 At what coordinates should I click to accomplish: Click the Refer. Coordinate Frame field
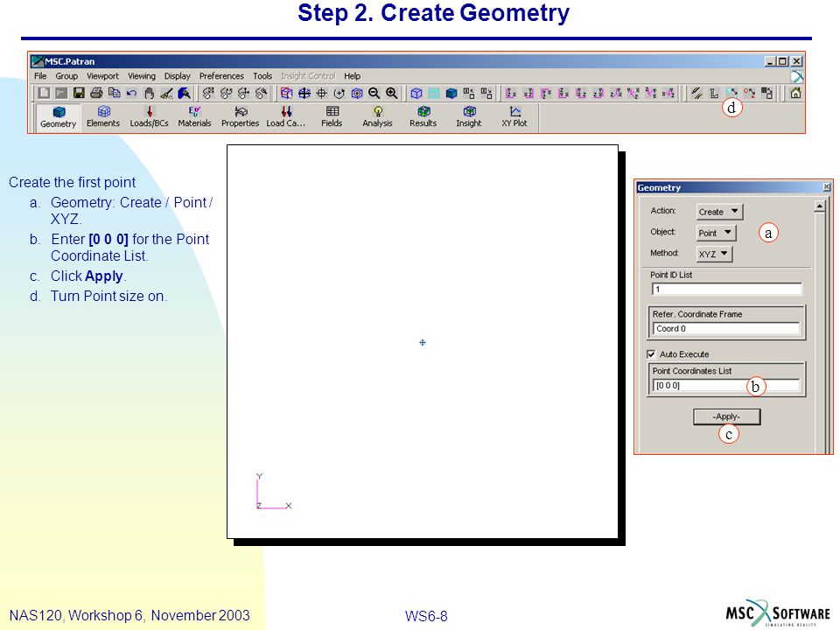pyautogui.click(x=726, y=328)
